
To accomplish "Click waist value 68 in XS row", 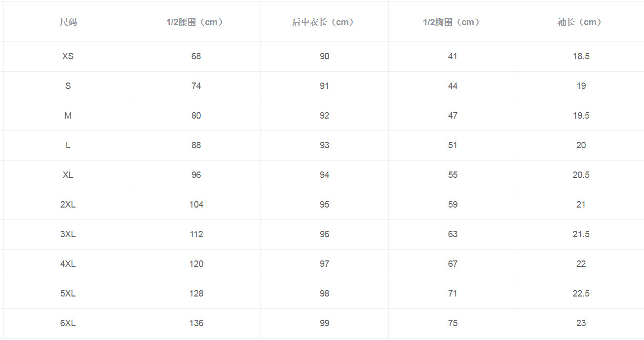I will pos(196,56).
